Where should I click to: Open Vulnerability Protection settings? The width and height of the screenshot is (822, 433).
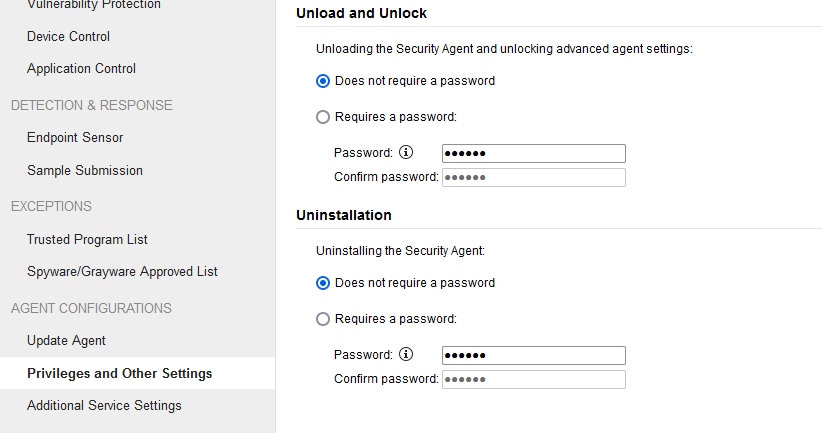point(94,5)
